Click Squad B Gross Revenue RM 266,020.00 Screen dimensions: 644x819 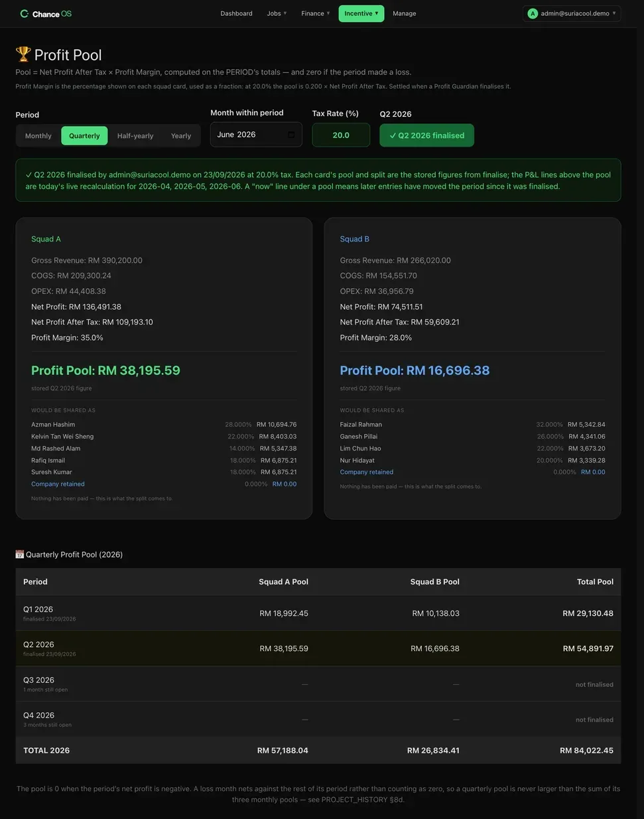coord(395,260)
